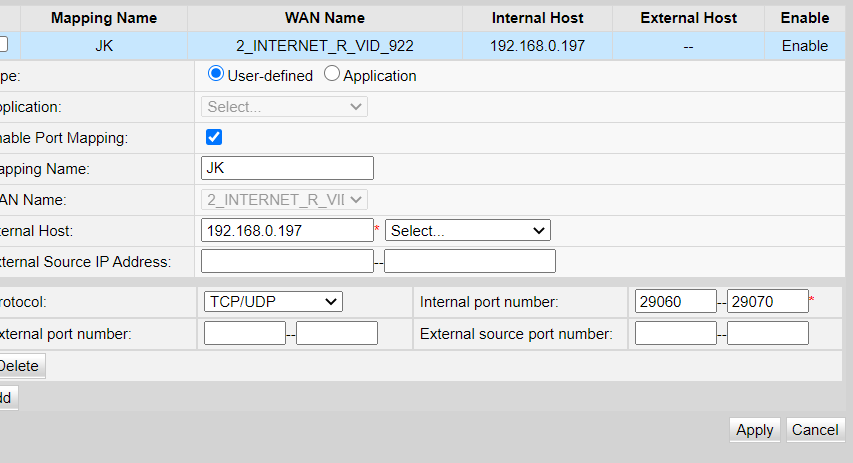The height and width of the screenshot is (463, 853).
Task: Tick the checkbox in the JK row
Action: [x=3, y=44]
